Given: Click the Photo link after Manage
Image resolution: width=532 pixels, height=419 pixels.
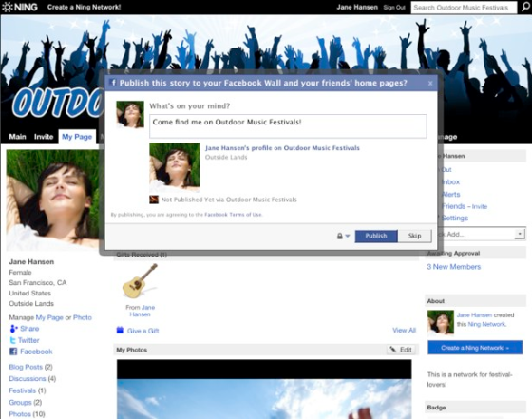Looking at the screenshot, I should point(83,317).
